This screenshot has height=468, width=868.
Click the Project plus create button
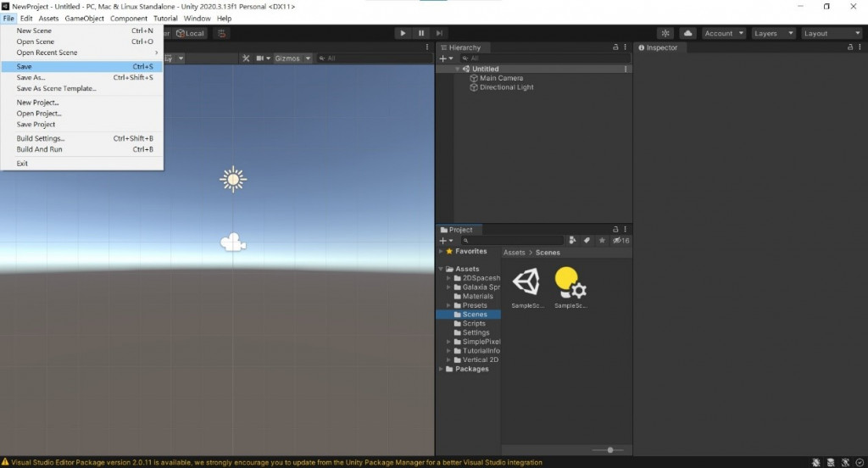[x=446, y=241]
